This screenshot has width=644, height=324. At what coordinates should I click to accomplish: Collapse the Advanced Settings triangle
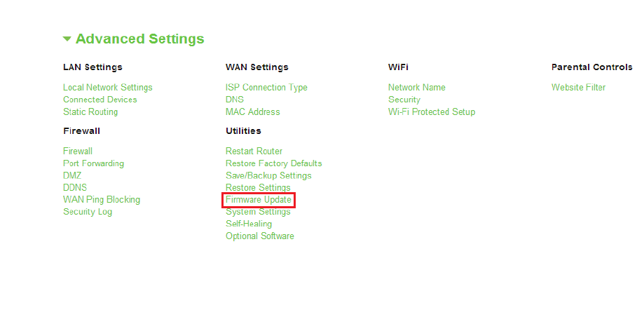tap(67, 39)
